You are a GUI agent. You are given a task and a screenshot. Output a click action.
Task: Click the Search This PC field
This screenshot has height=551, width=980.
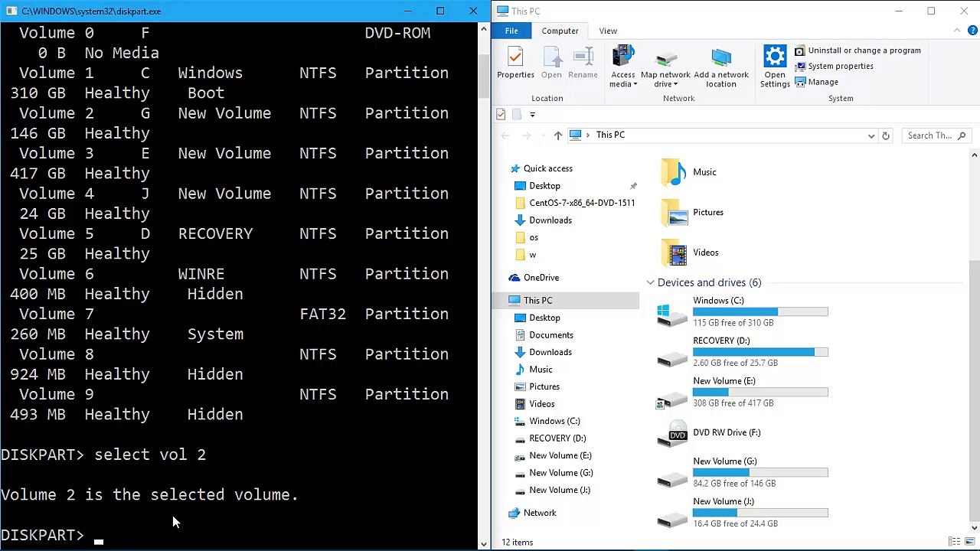point(936,135)
